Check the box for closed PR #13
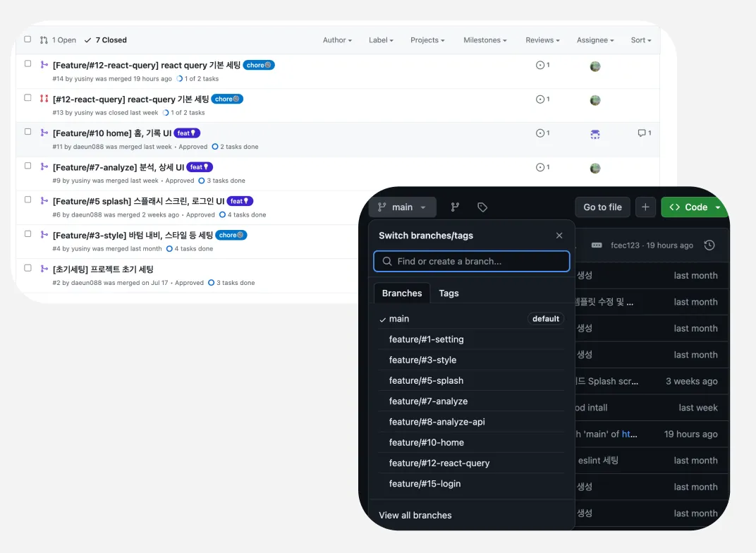756x553 pixels. [28, 98]
